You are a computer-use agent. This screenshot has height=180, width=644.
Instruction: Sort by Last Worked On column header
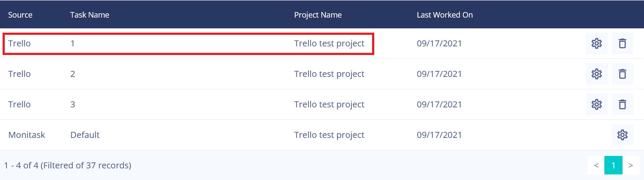(445, 15)
